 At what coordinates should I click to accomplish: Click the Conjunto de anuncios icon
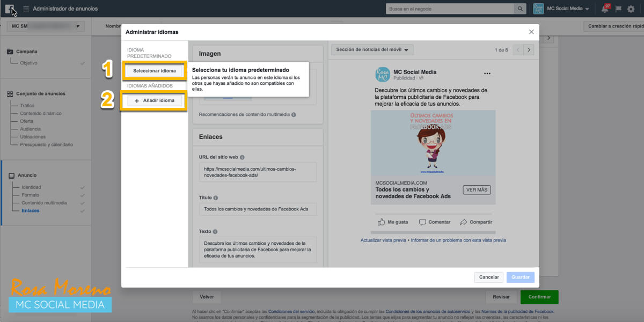10,94
